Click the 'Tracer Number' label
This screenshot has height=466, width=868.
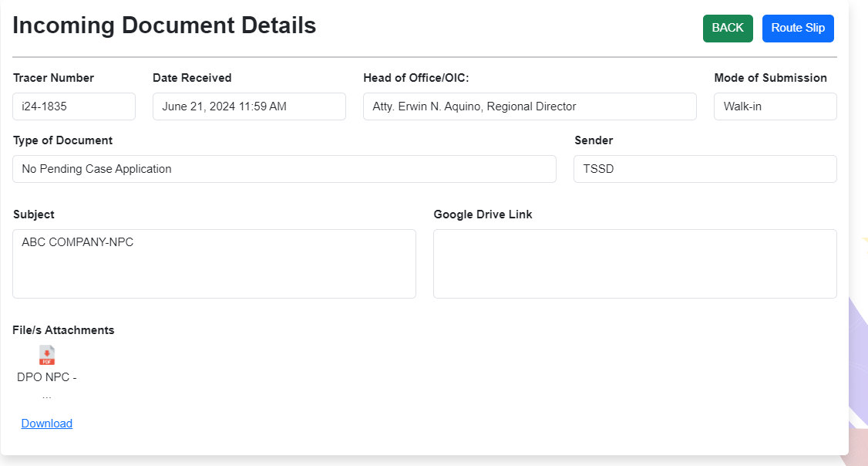tap(54, 78)
